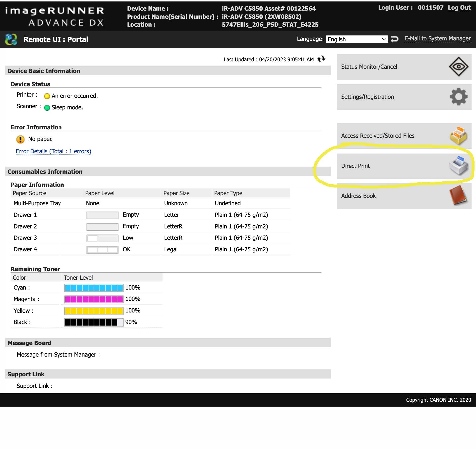Click Log Out
Image resolution: width=476 pixels, height=449 pixels.
pos(459,8)
